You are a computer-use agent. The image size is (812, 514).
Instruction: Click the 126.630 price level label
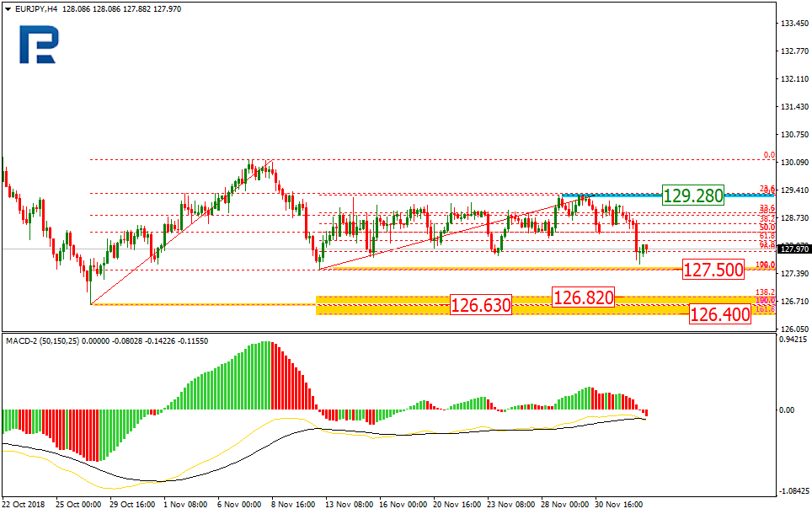(480, 305)
